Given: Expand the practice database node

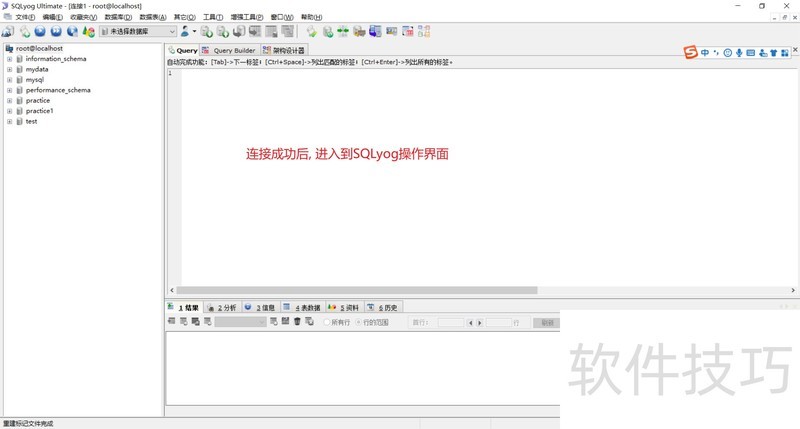Looking at the screenshot, I should [x=9, y=101].
